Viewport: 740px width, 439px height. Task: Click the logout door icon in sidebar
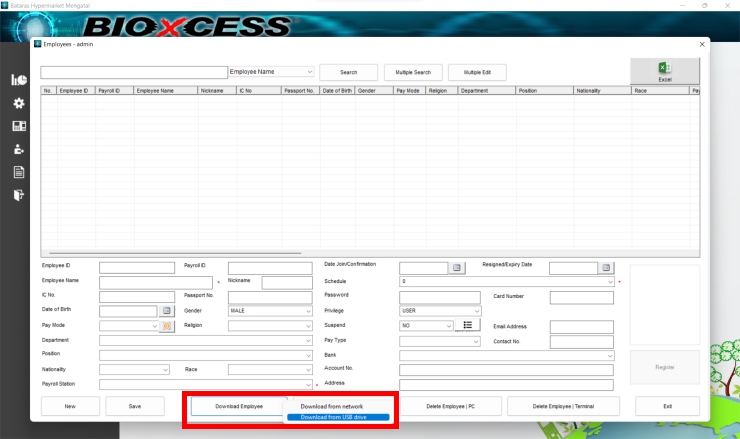point(18,195)
